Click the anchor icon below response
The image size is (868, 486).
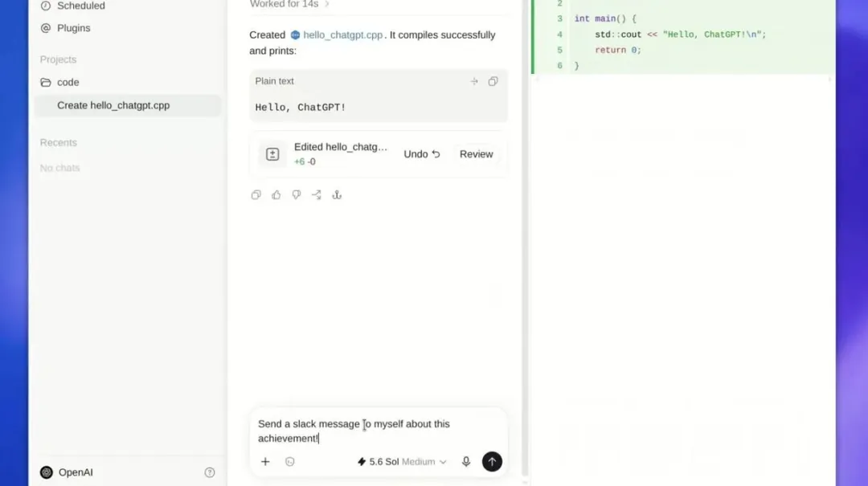[337, 195]
